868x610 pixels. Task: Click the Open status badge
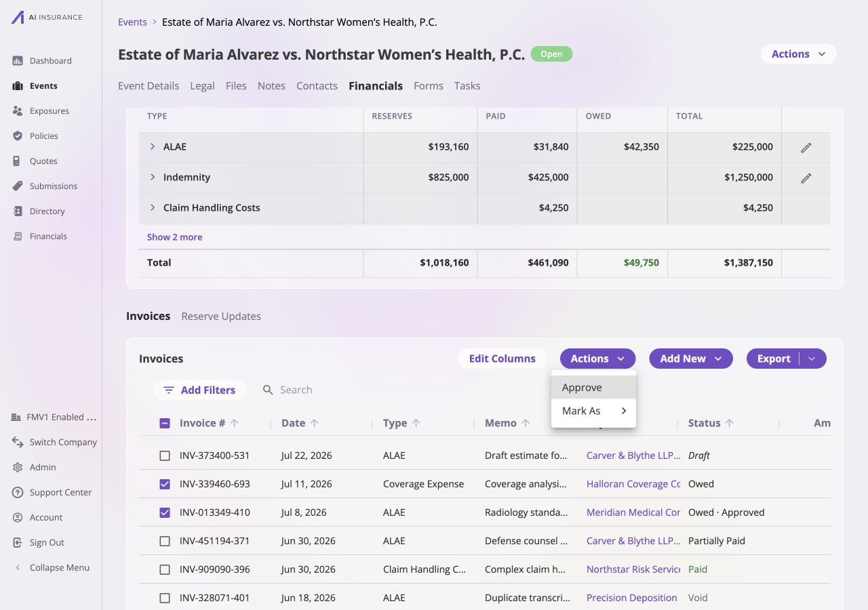point(551,54)
